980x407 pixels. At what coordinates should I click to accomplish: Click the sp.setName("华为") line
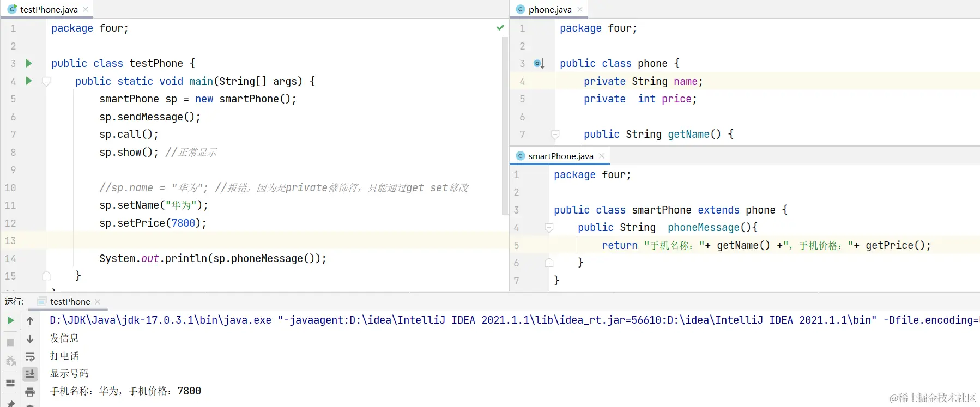(154, 205)
